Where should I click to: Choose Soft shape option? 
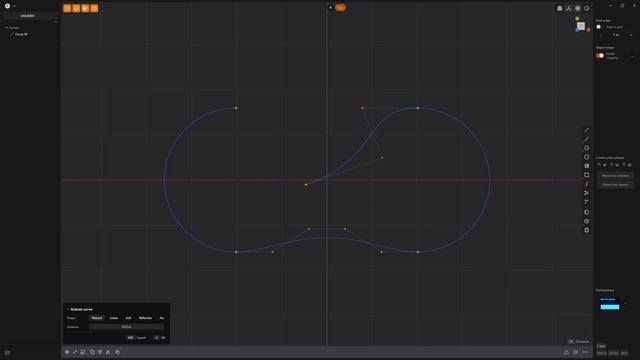point(128,318)
